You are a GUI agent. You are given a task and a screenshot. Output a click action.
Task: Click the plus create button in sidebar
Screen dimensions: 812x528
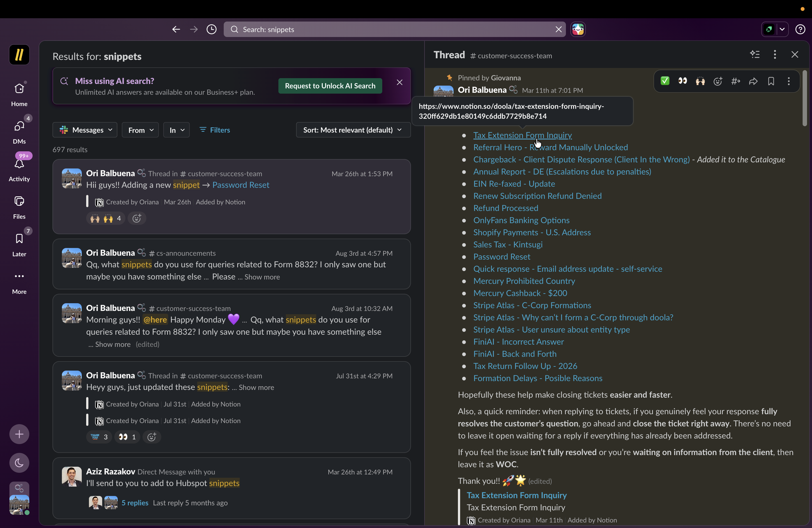click(19, 434)
